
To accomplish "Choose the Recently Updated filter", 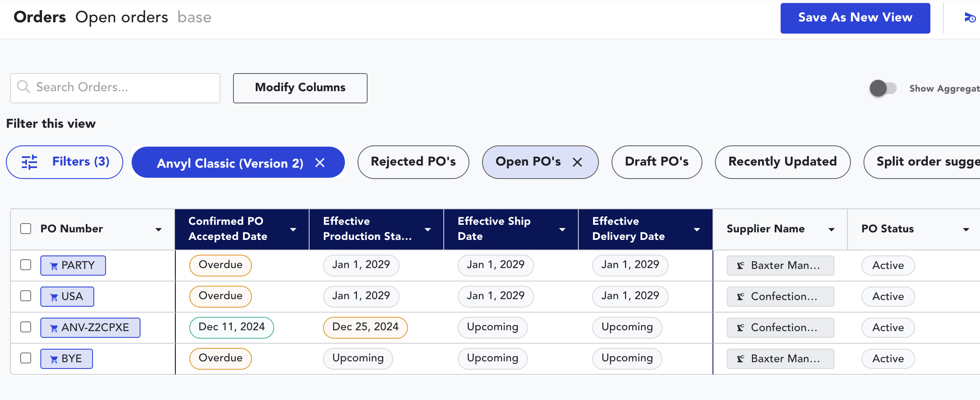I will pos(783,162).
